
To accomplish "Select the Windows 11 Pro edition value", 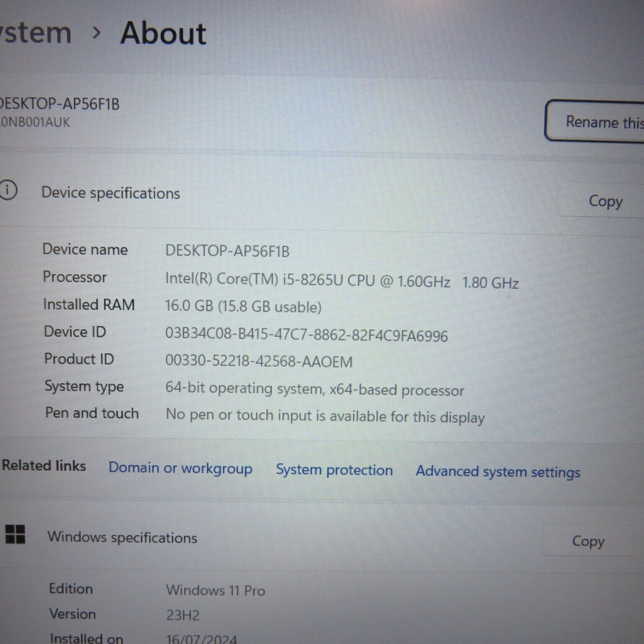I will click(x=216, y=590).
